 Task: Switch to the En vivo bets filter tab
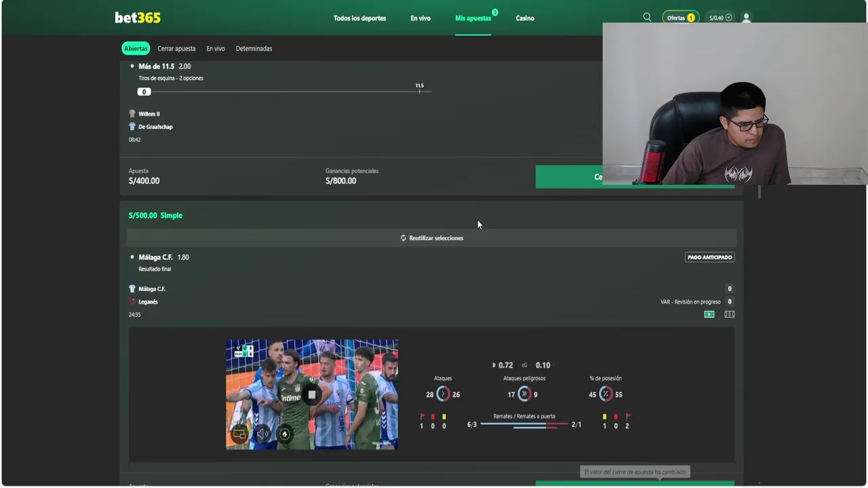pyautogui.click(x=216, y=49)
